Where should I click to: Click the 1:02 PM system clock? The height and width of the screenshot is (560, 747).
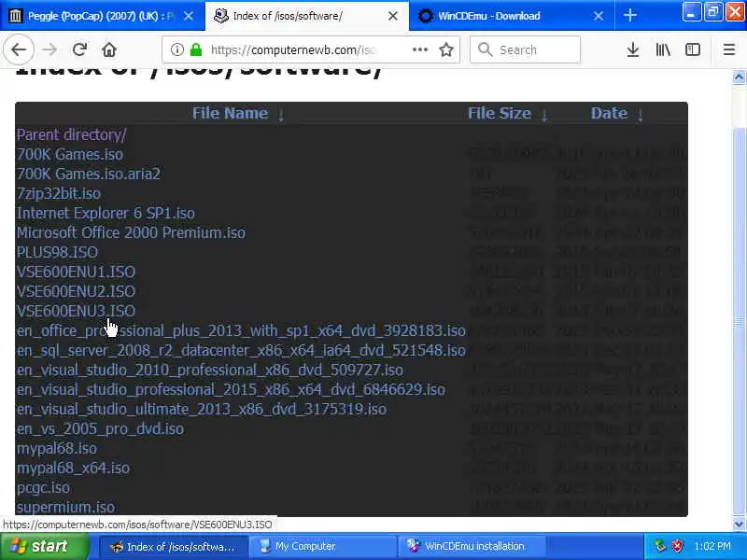pyautogui.click(x=712, y=546)
